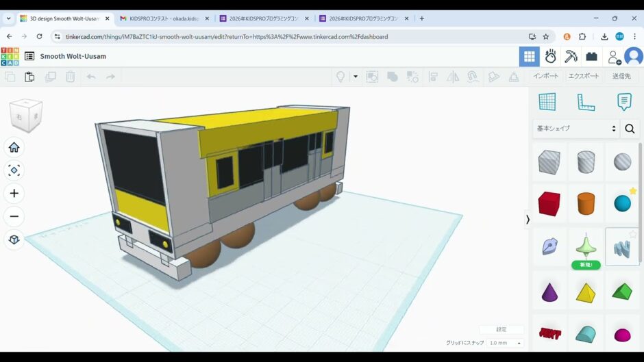Open the 基本シェイプ shape category dropdown

pyautogui.click(x=576, y=128)
